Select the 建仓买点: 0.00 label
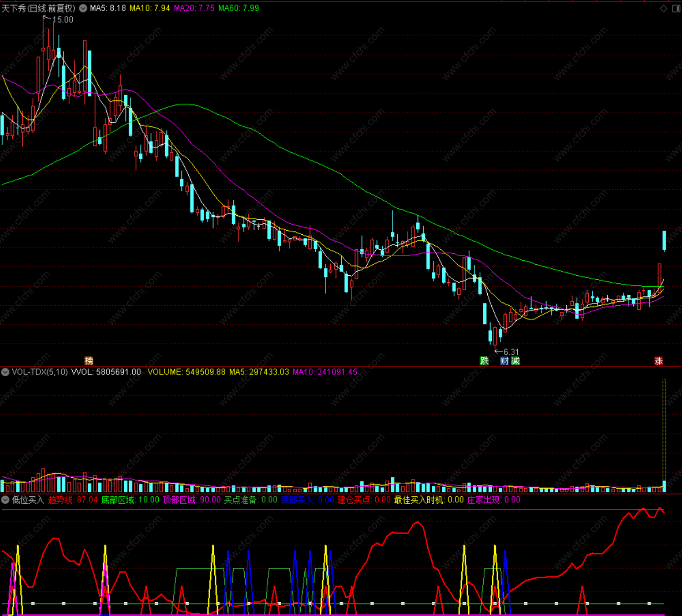The image size is (682, 616). [x=364, y=500]
